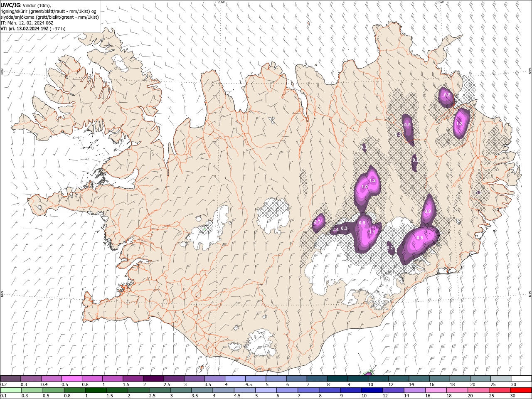Select the deep blue 10 mm rain swatch
532x399 pixels.
[372, 390]
